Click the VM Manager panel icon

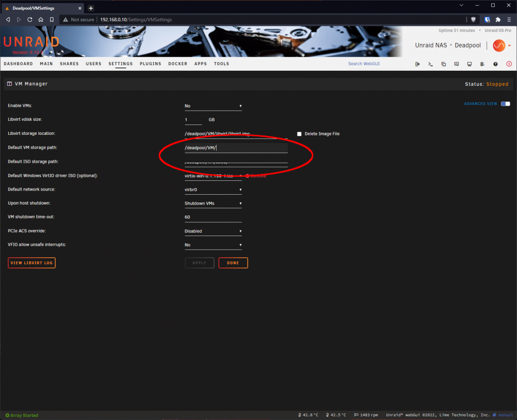point(9,84)
